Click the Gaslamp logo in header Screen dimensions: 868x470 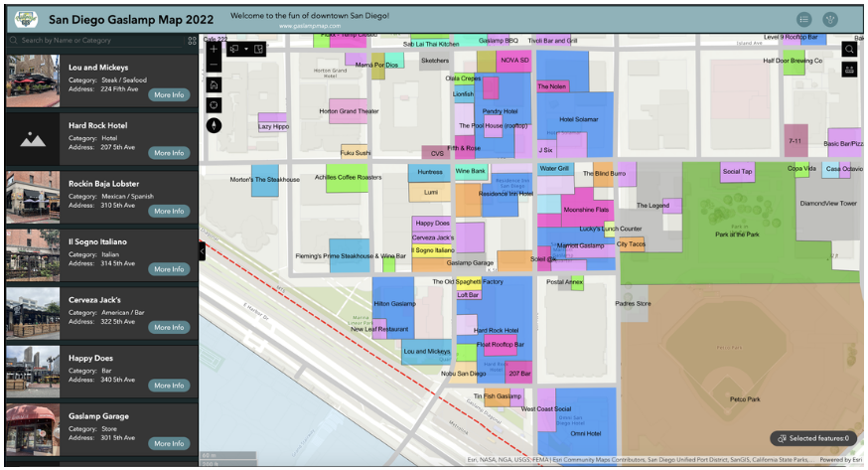click(26, 19)
